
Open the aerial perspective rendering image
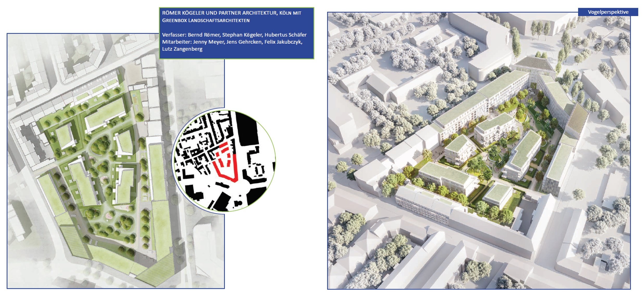[479, 151]
